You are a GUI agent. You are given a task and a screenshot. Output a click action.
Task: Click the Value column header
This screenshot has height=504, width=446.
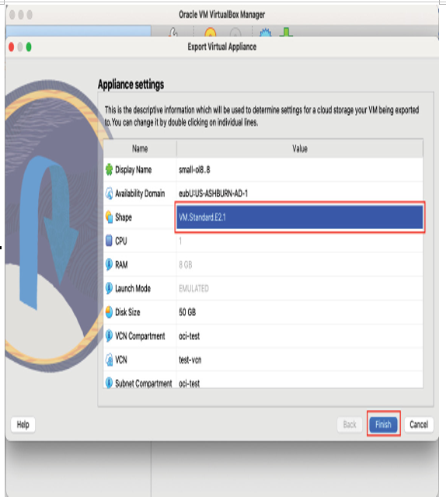tap(300, 148)
